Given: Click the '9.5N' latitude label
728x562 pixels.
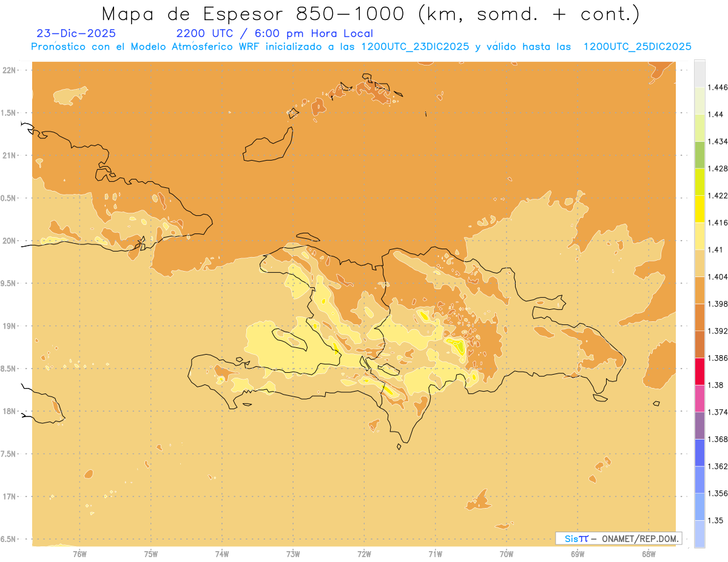Looking at the screenshot, I should (x=9, y=283).
